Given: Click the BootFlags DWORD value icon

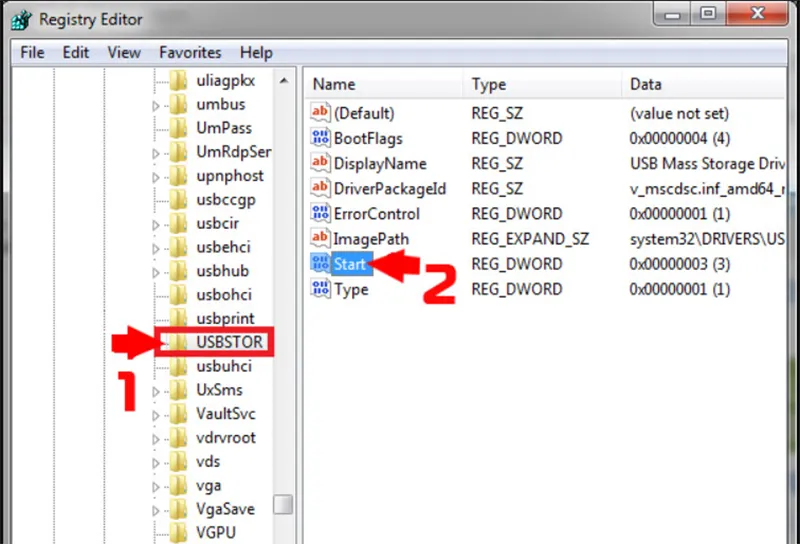Looking at the screenshot, I should 320,139.
